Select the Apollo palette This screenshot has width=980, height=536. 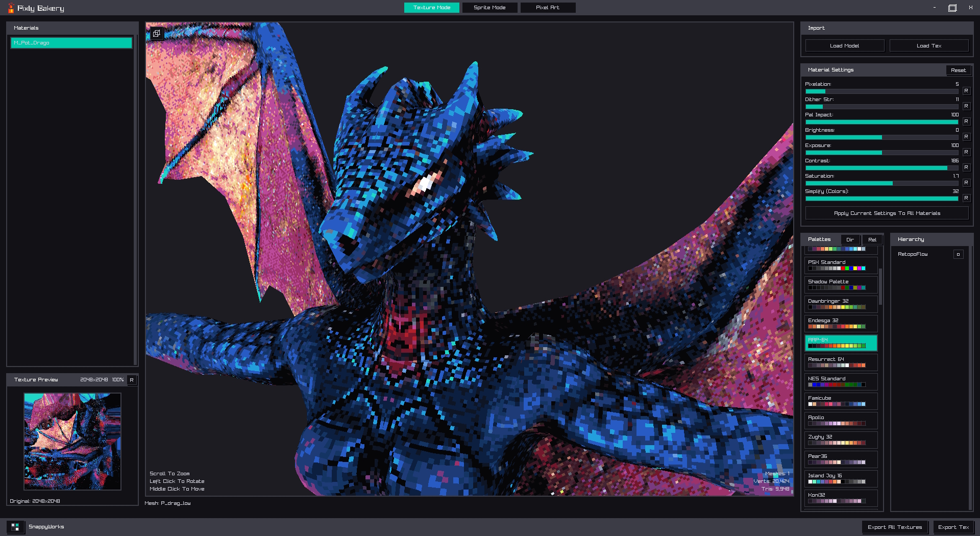click(x=841, y=420)
